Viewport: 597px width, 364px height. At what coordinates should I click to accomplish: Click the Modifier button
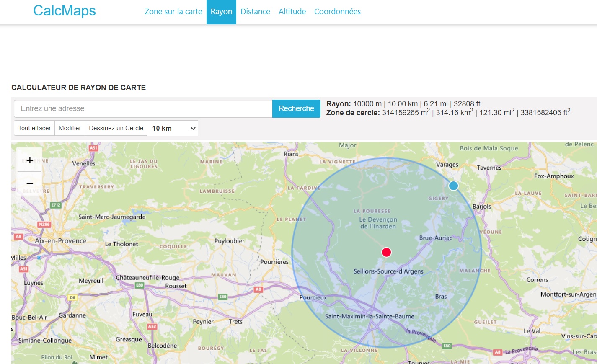pos(70,128)
